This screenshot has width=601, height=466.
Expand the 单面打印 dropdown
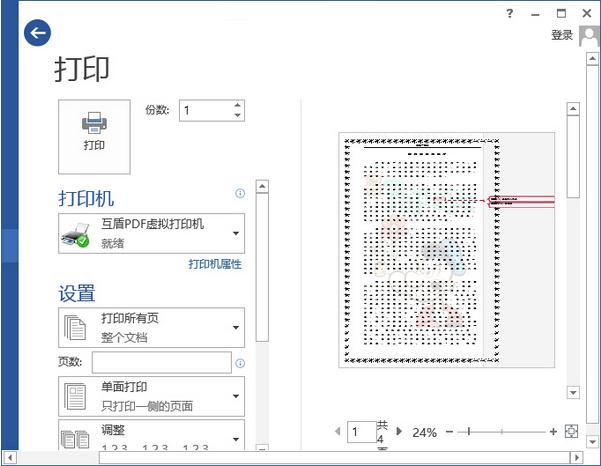pyautogui.click(x=151, y=396)
